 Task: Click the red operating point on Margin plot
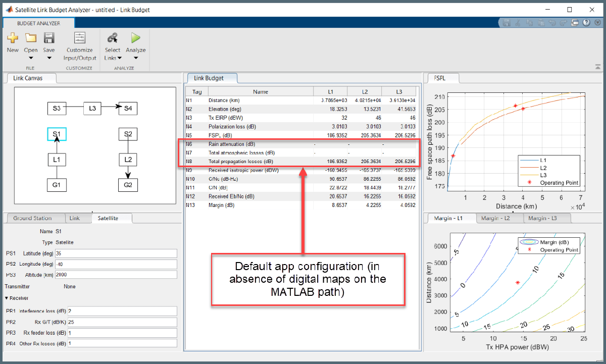[x=518, y=283]
